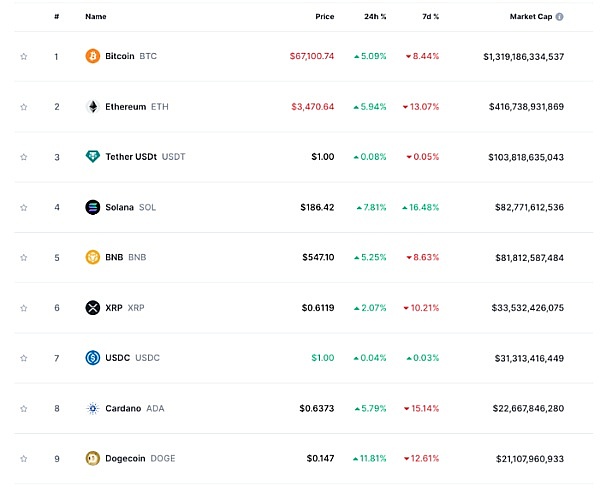Click the Solana logo icon
Viewport: 600px width, 493px height.
click(92, 208)
